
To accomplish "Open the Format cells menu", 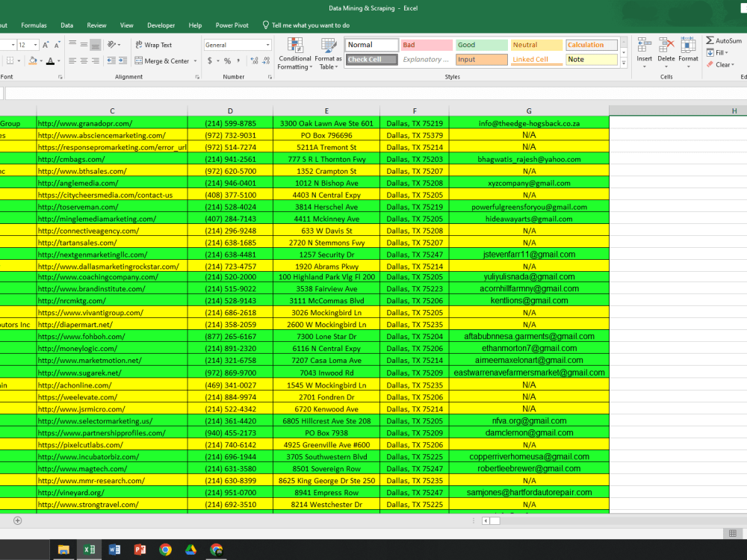I will 688,52.
